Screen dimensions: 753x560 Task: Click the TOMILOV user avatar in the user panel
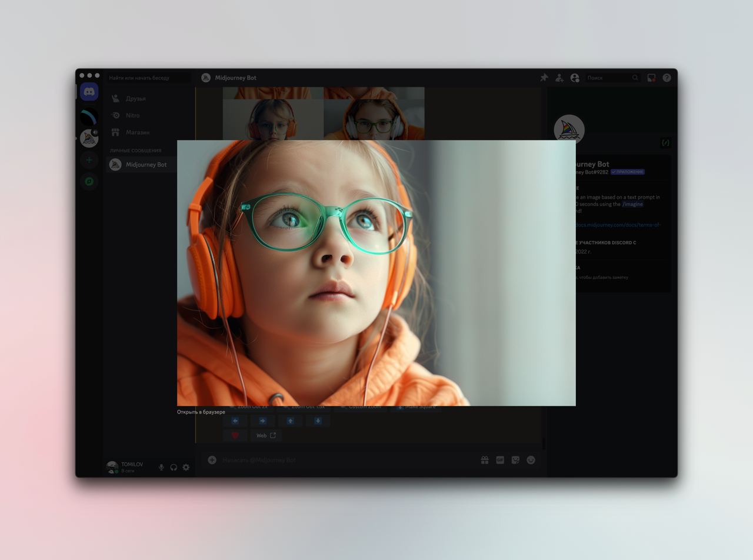(112, 467)
